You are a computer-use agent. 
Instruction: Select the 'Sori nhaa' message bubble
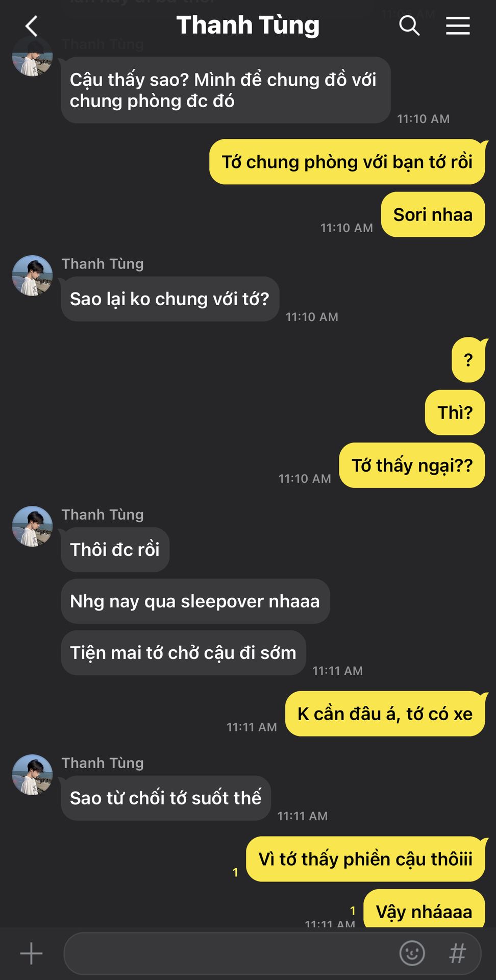(433, 214)
